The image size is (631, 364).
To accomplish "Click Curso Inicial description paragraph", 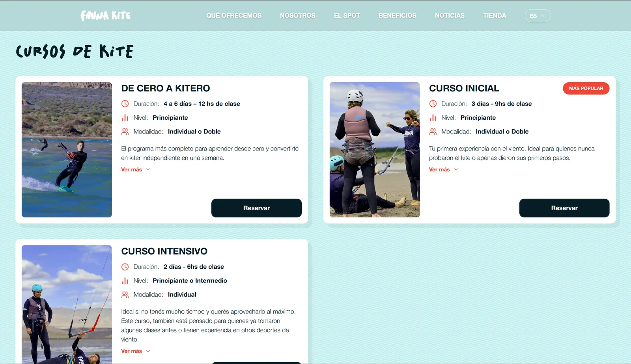I will tap(512, 153).
